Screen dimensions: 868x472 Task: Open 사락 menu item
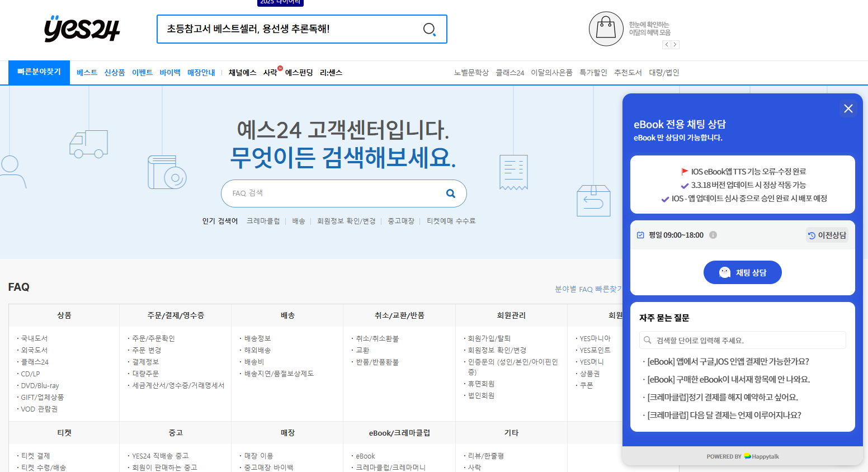271,73
